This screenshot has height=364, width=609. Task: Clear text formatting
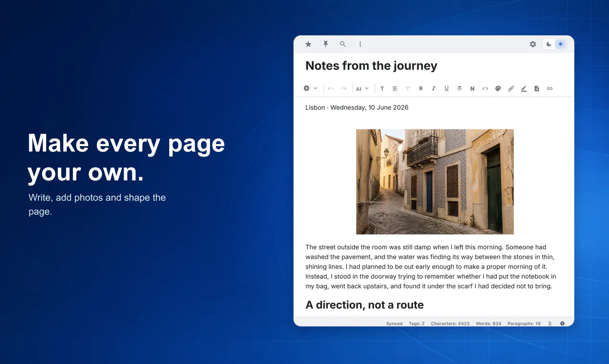408,89
